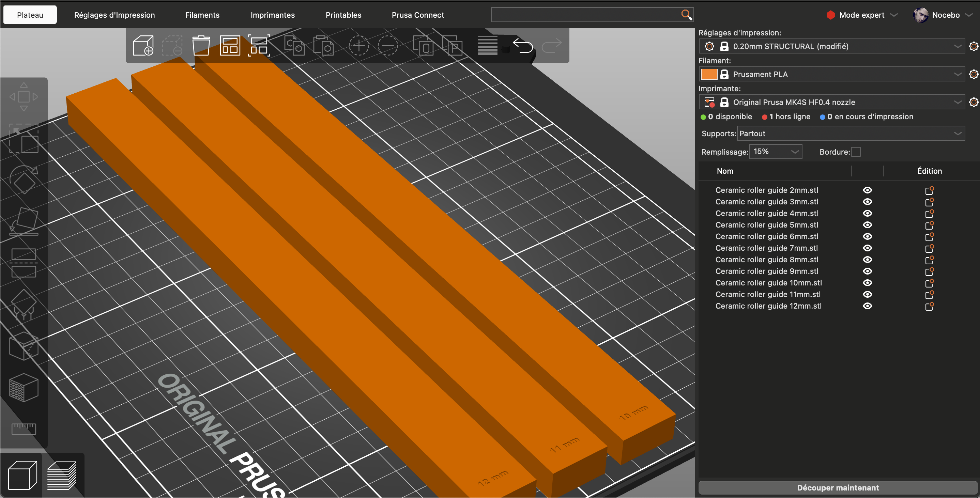This screenshot has height=498, width=980.
Task: Expand the Mode expert dropdown
Action: pos(862,15)
